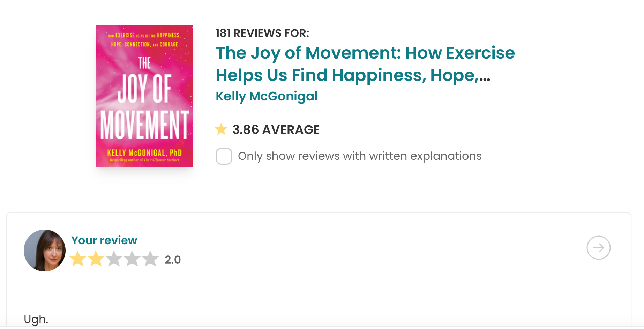
Task: Click the 'Ugh.' review text
Action: coord(36,319)
